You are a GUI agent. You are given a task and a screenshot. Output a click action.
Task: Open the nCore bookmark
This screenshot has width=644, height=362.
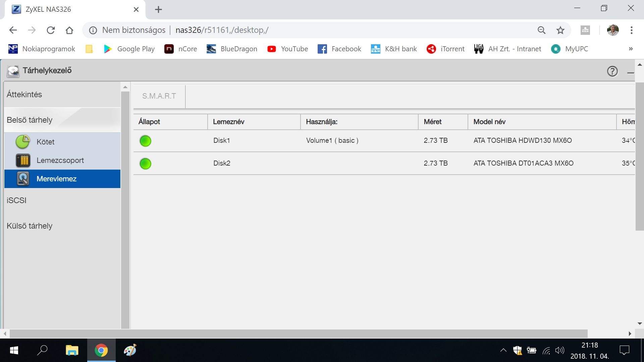pyautogui.click(x=181, y=49)
